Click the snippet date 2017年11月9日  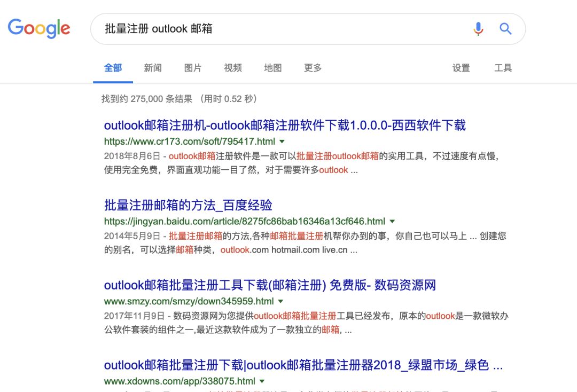[x=134, y=316]
